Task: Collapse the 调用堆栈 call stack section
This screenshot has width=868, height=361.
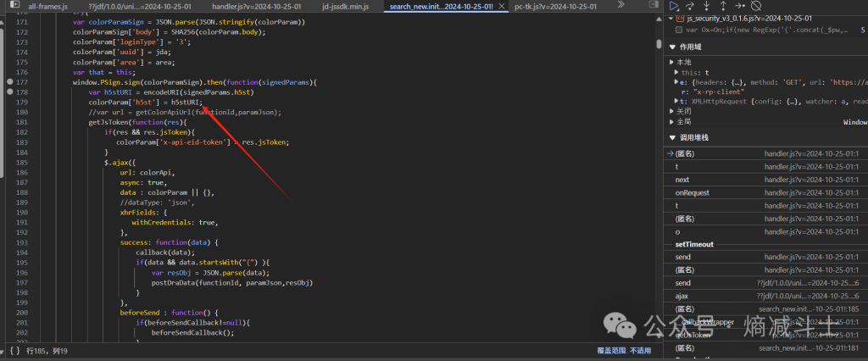Action: coord(673,137)
